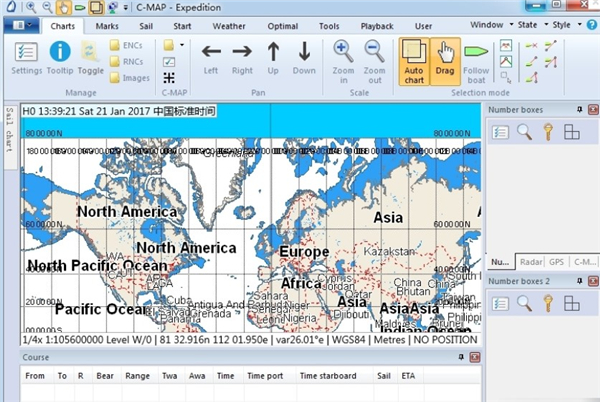The width and height of the screenshot is (600, 402).
Task: Click the Time port column header
Action: (x=265, y=376)
